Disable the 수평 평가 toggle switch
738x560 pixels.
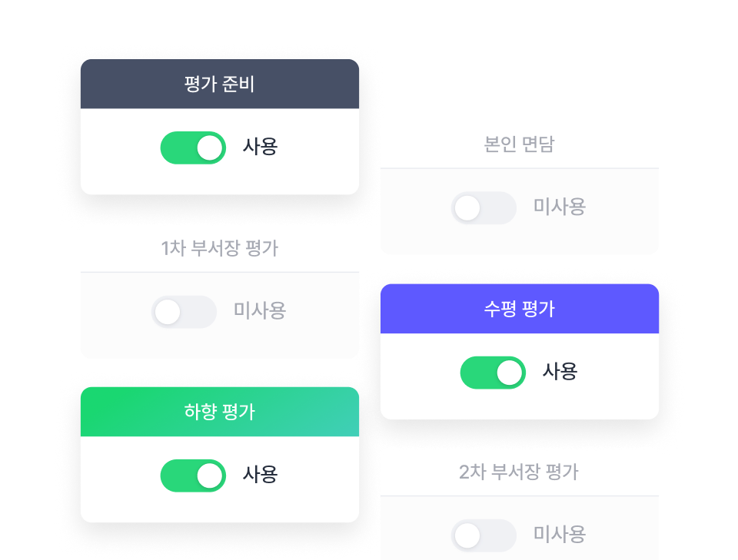[x=493, y=372]
